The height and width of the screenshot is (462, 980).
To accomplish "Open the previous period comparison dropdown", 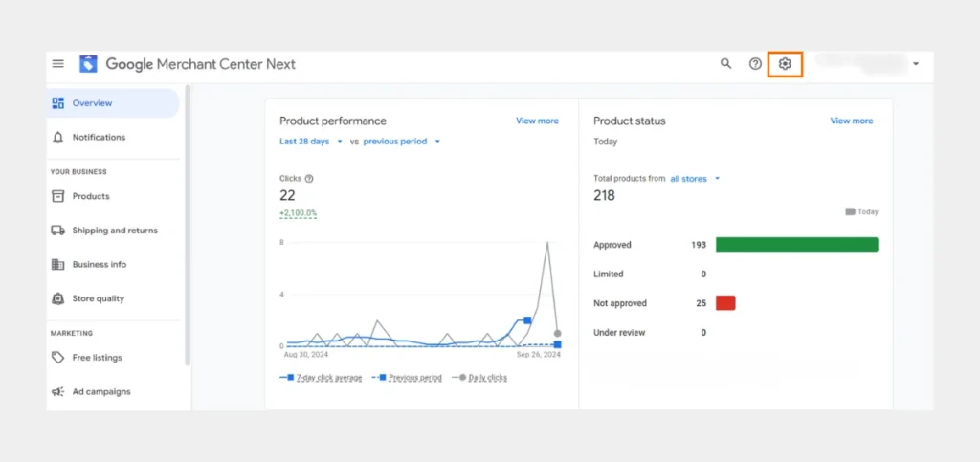I will click(402, 142).
